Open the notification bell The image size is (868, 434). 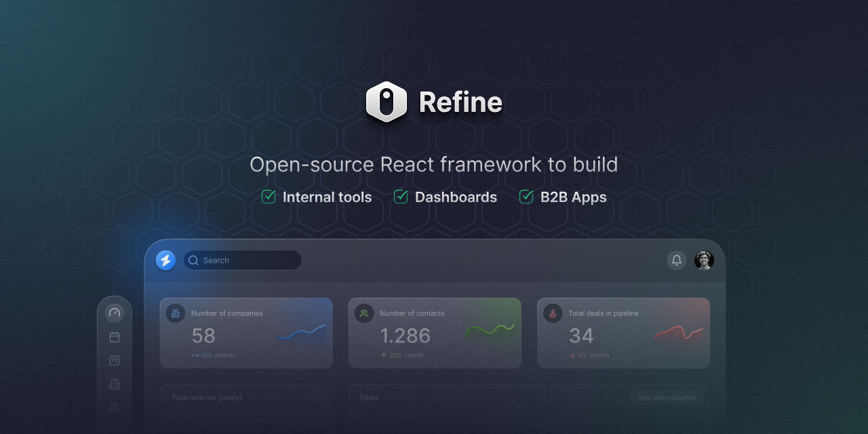pos(676,260)
